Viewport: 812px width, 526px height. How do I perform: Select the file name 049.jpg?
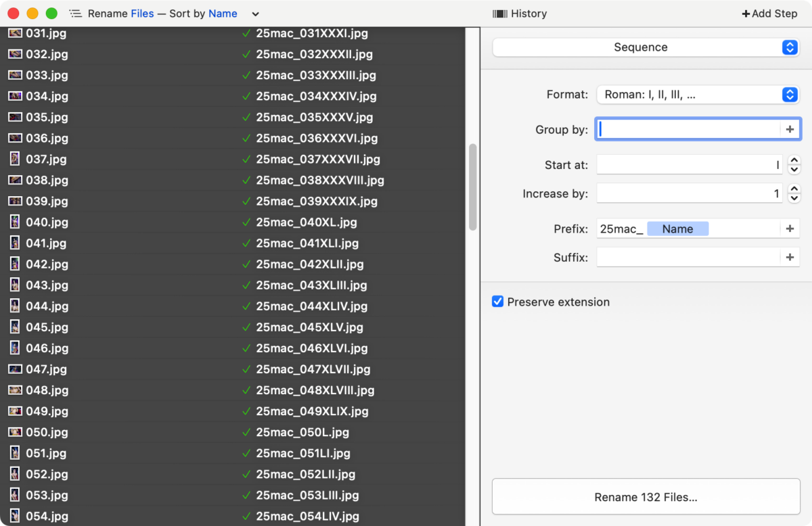[47, 411]
